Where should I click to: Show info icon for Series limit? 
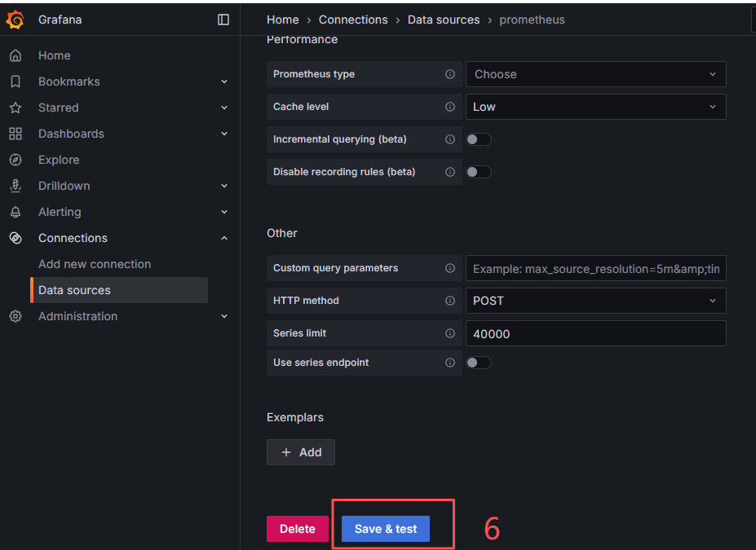450,333
